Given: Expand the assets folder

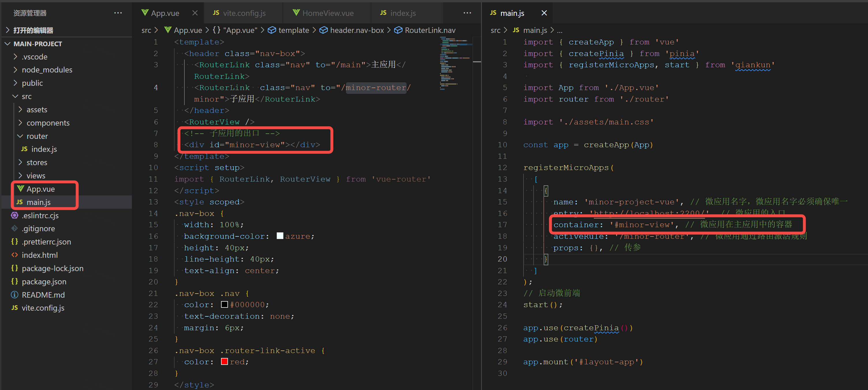Looking at the screenshot, I should [x=67, y=109].
